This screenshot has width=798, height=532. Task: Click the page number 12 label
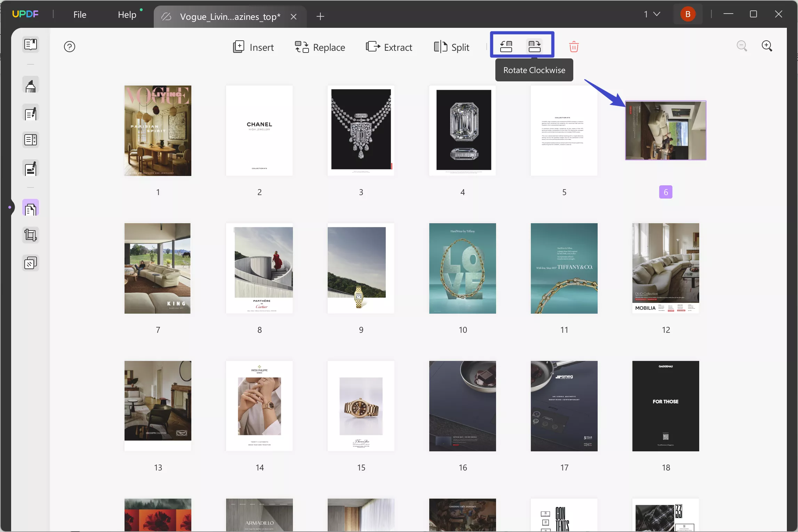click(x=666, y=330)
